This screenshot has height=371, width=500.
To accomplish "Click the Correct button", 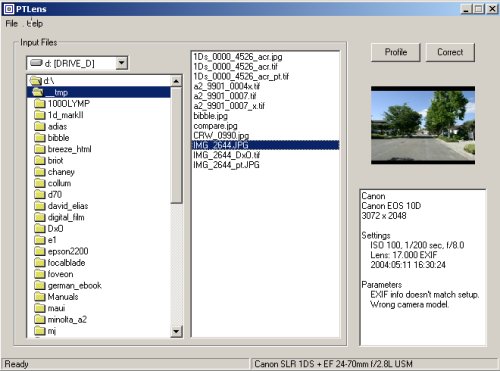I will [x=450, y=52].
